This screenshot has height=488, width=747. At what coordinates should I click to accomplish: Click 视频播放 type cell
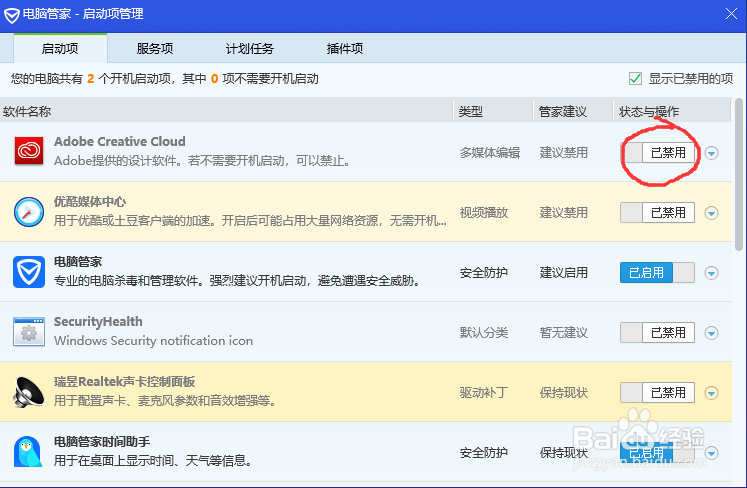pyautogui.click(x=484, y=213)
